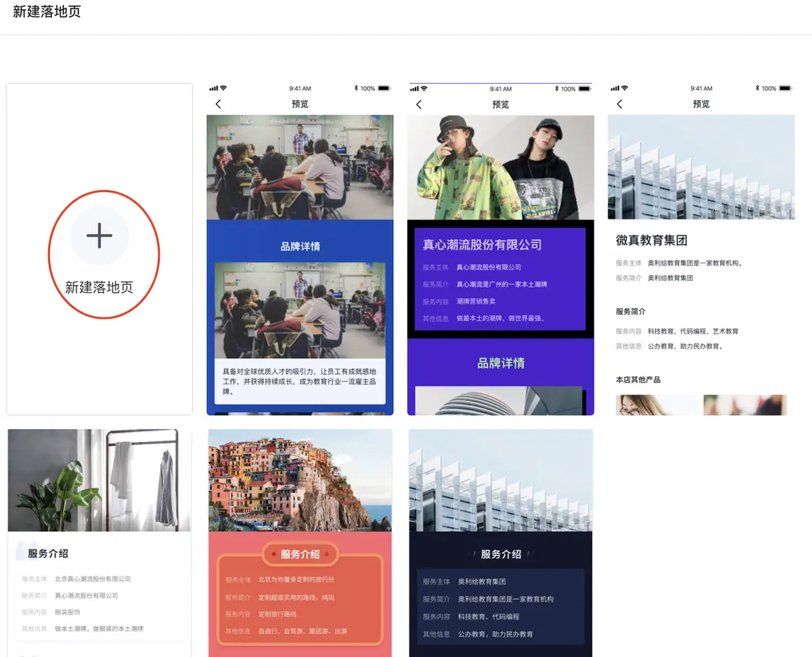
Task: Click back arrow in the 微真教育集团 preview
Action: 619,104
